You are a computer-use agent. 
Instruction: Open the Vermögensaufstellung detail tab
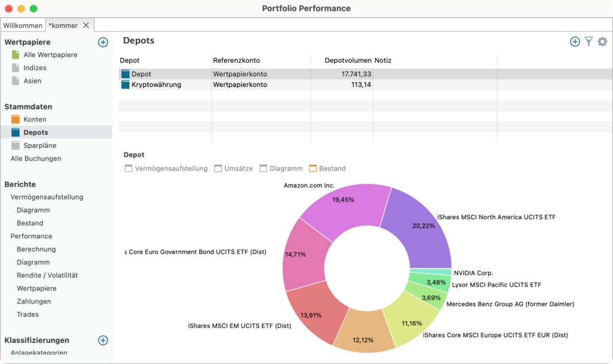coord(166,168)
